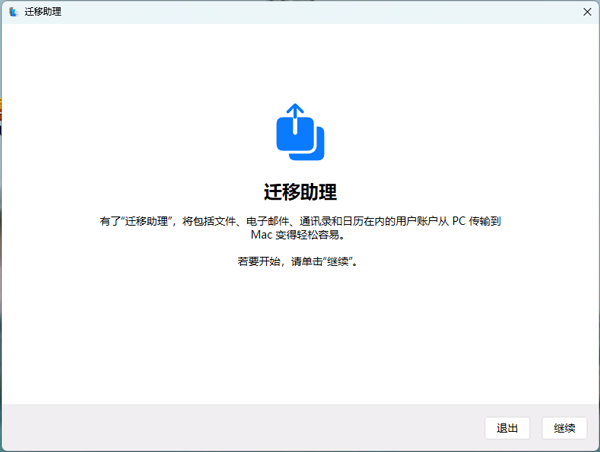Click the description line mentioning PC 传输到
This screenshot has height=452, width=600.
(x=300, y=221)
